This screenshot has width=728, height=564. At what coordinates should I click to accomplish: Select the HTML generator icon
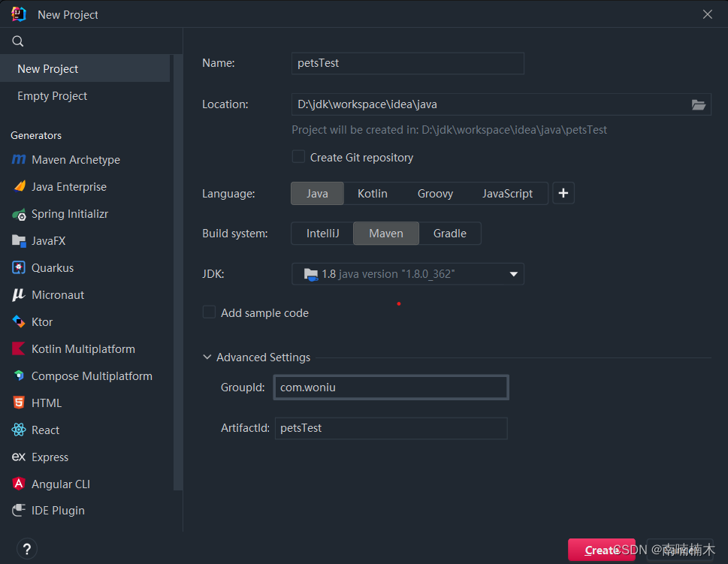pyautogui.click(x=19, y=403)
